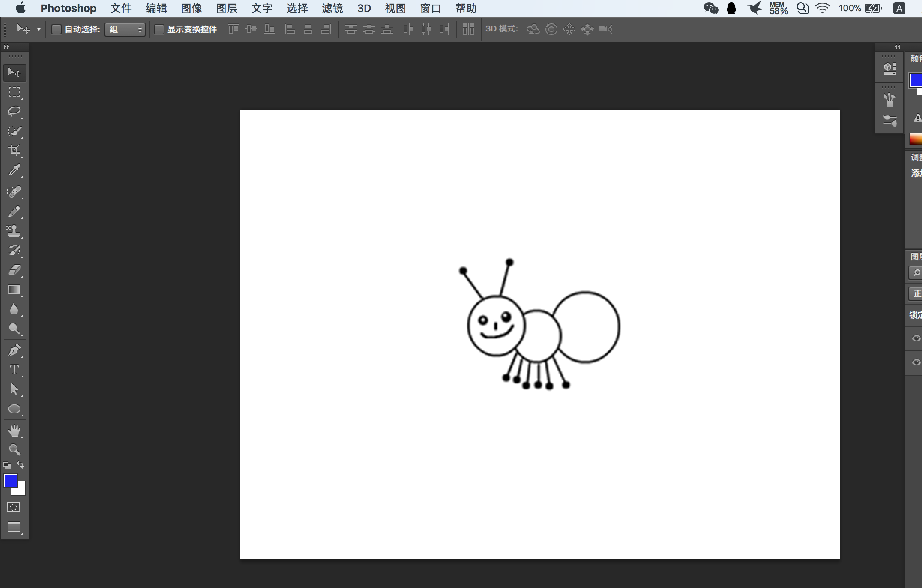Open the 3D panel icon in dock
922x588 pixels.
pyautogui.click(x=890, y=69)
